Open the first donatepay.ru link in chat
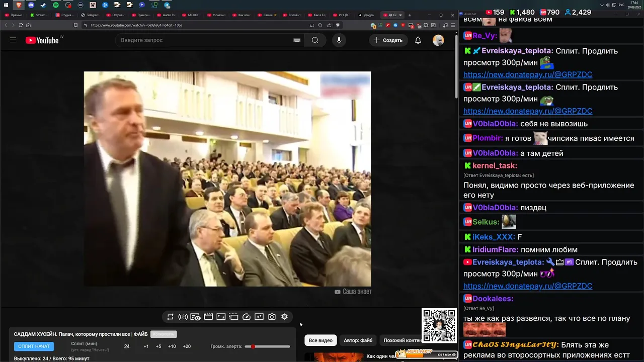644x362 pixels. [x=528, y=74]
